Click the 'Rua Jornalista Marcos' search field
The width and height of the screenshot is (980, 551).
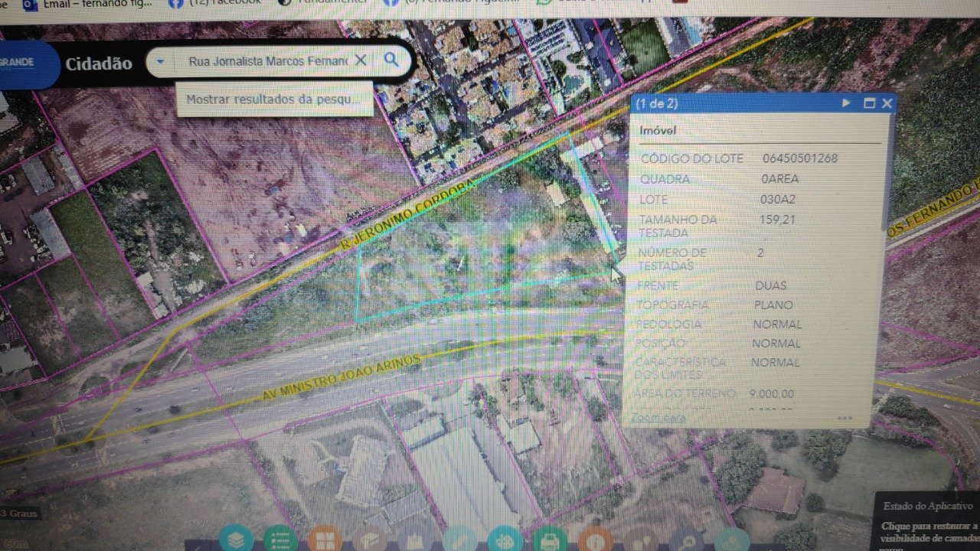point(264,61)
